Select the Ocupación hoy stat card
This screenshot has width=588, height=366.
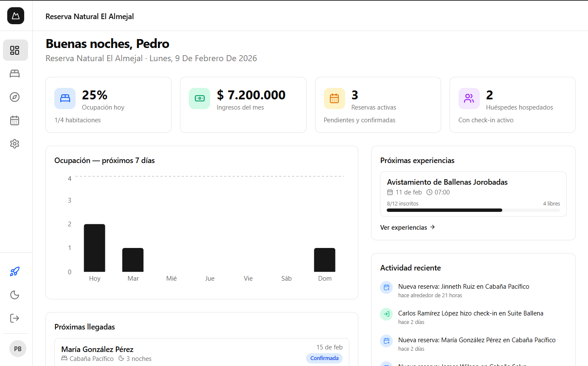pos(108,104)
